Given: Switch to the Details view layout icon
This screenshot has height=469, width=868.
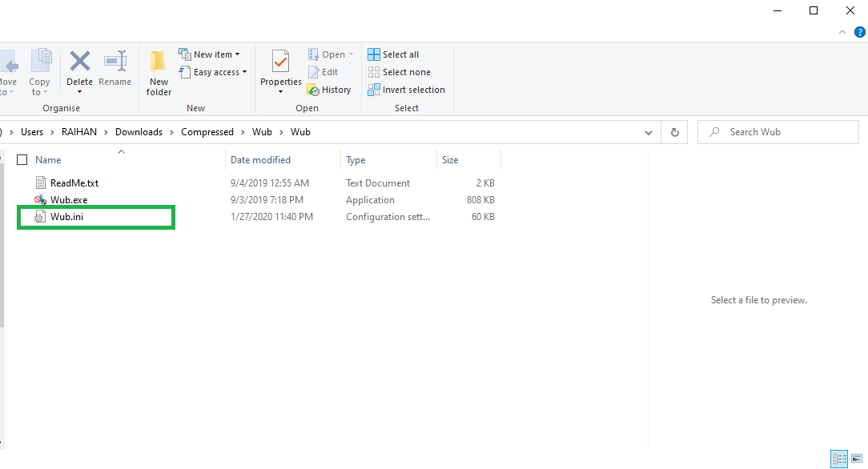Looking at the screenshot, I should pyautogui.click(x=839, y=459).
